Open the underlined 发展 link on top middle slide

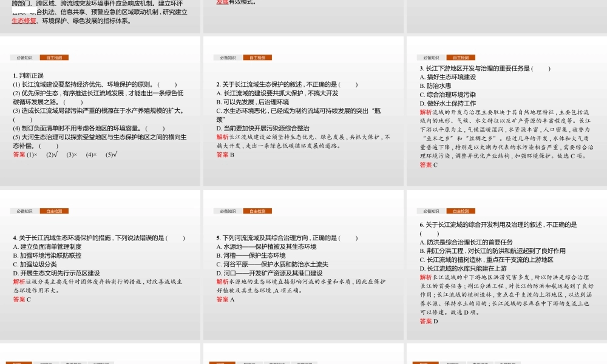[x=220, y=3]
